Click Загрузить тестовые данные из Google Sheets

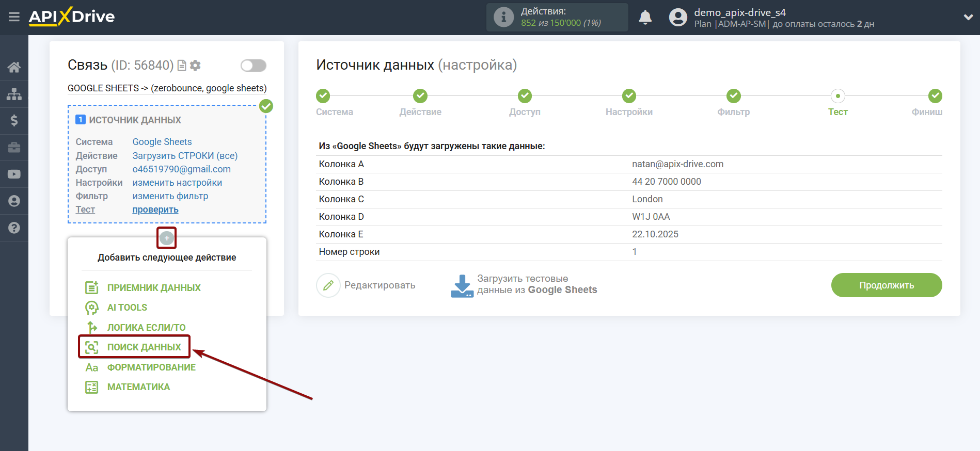[537, 284]
